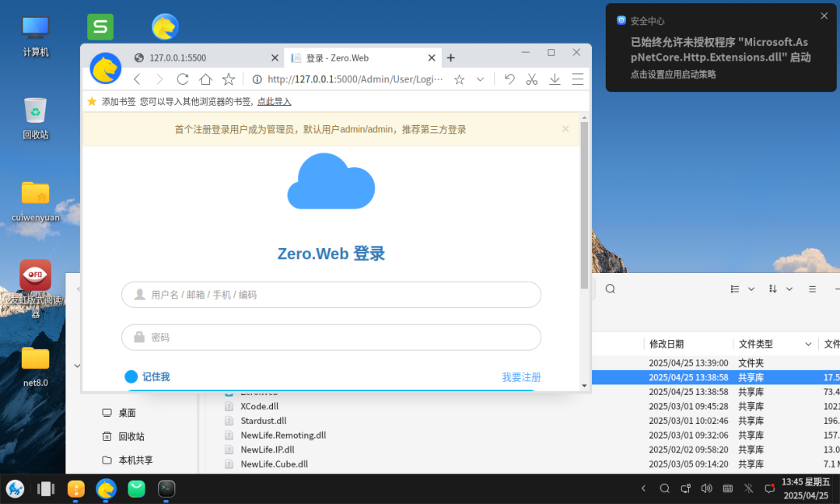Open the taskbar multitasking view icon

pyautogui.click(x=46, y=488)
